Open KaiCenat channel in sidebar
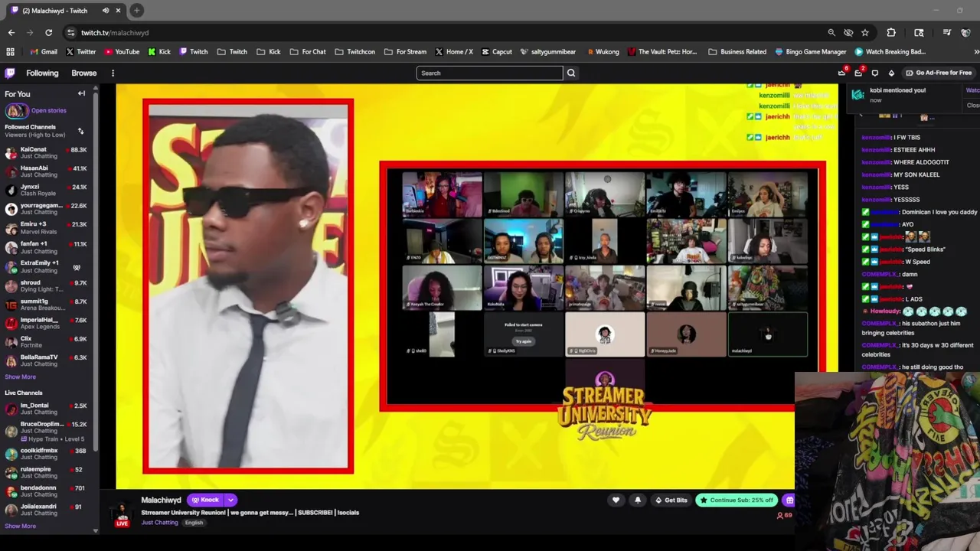The height and width of the screenshot is (551, 980). (46, 152)
